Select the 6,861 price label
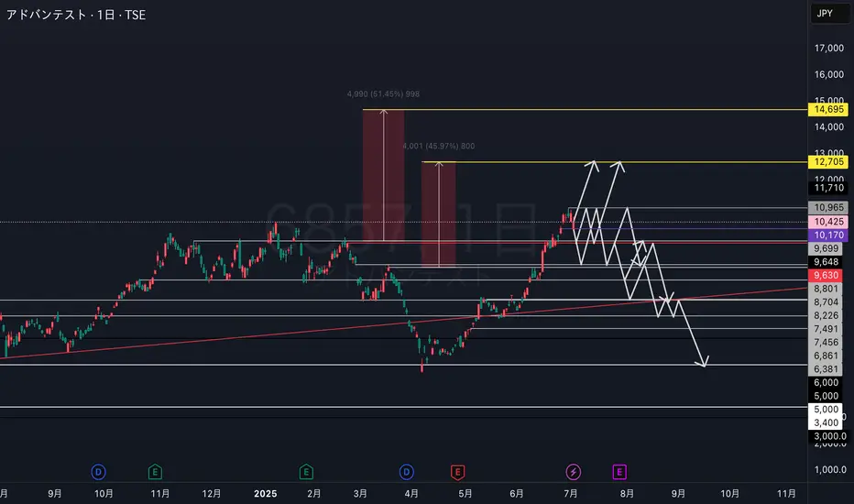The height and width of the screenshot is (504, 854). click(x=826, y=356)
